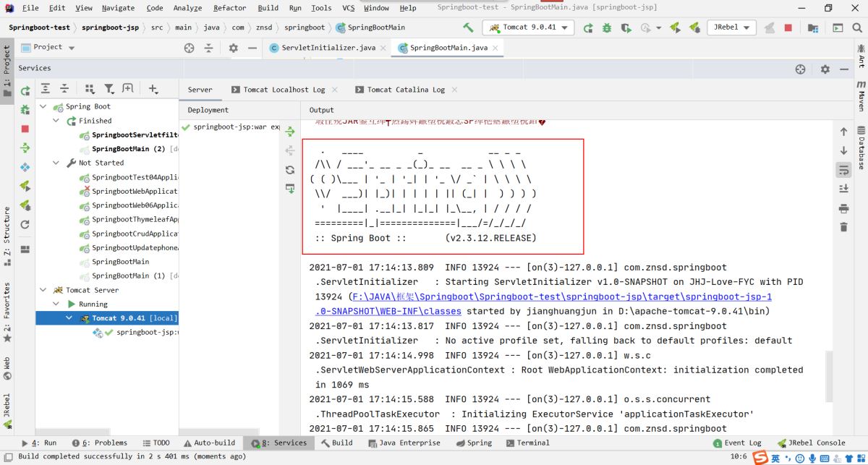This screenshot has width=868, height=465.
Task: Clear console output with the trash icon
Action: [x=843, y=227]
